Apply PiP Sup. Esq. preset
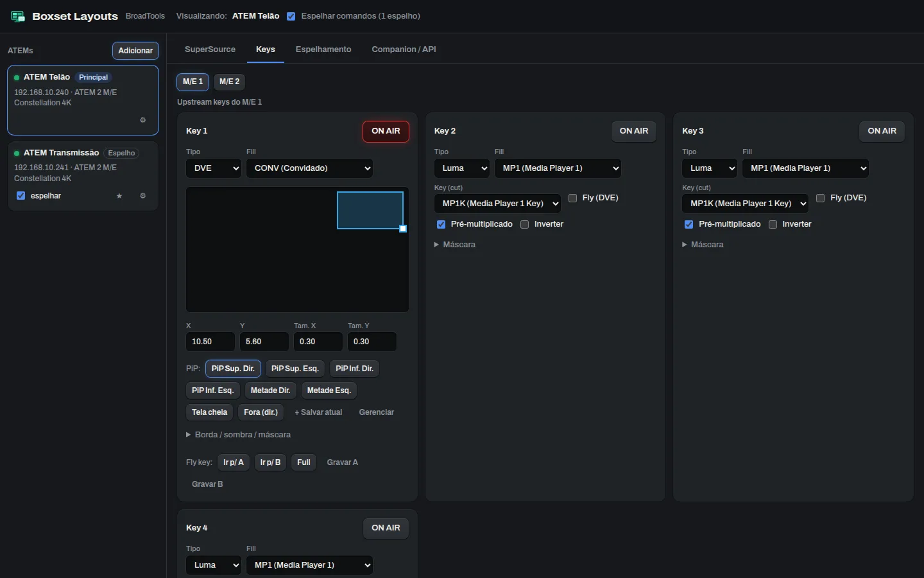 tap(295, 369)
